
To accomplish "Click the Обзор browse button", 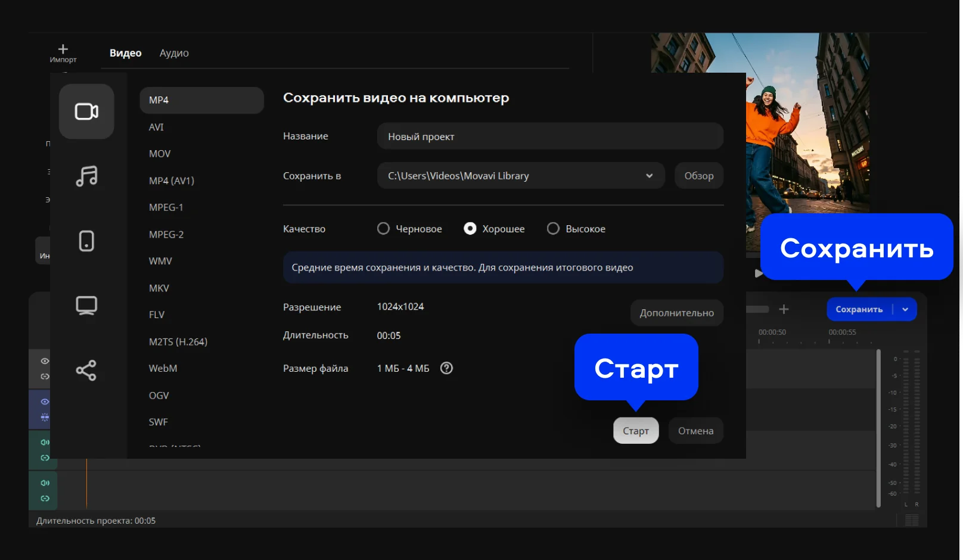I will [x=698, y=176].
